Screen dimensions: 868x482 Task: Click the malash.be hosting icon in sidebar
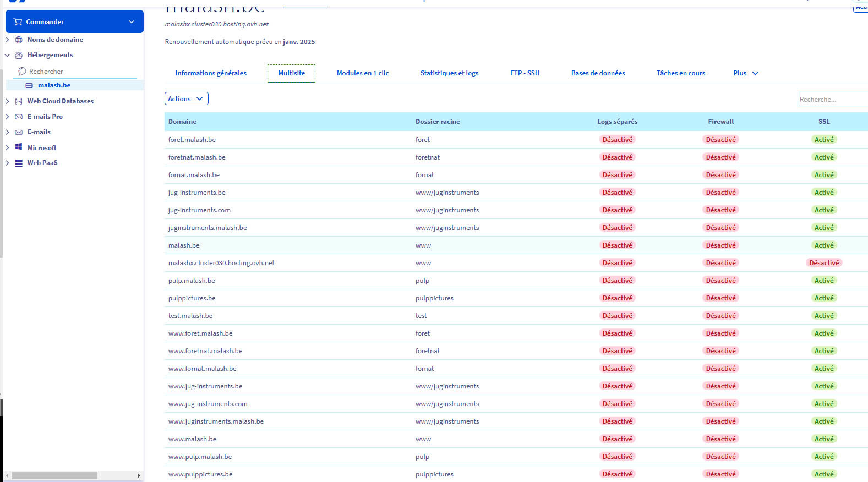pos(29,85)
